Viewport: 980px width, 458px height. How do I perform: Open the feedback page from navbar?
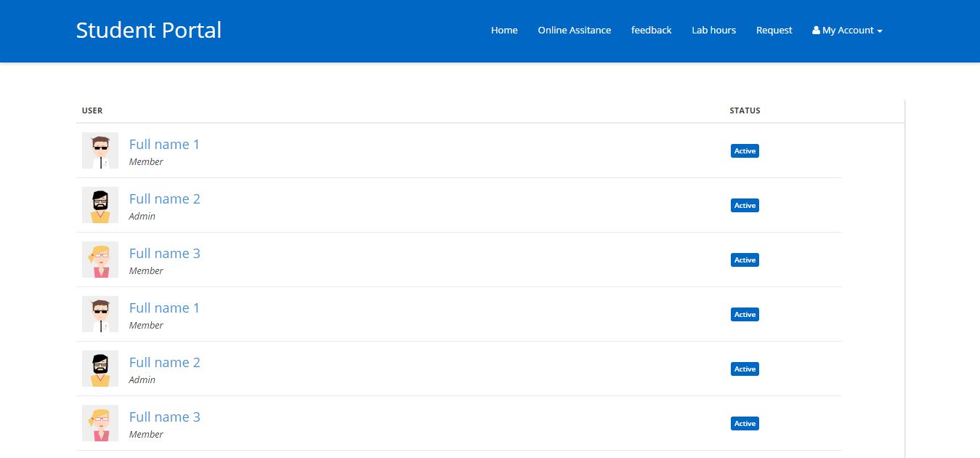[x=651, y=31]
